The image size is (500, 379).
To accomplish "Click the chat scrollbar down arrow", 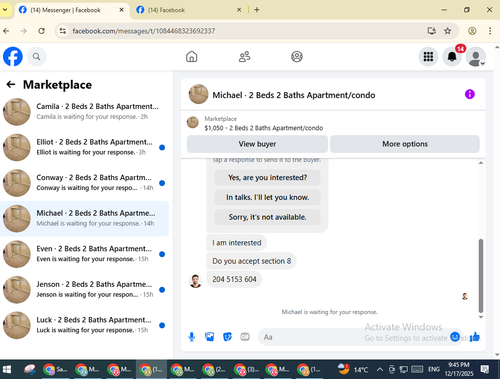I will [x=481, y=317].
